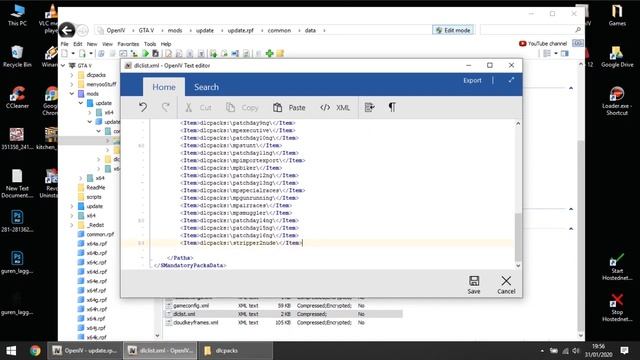The image size is (640, 360).
Task: Cancel editing in the text editor
Action: tap(506, 284)
